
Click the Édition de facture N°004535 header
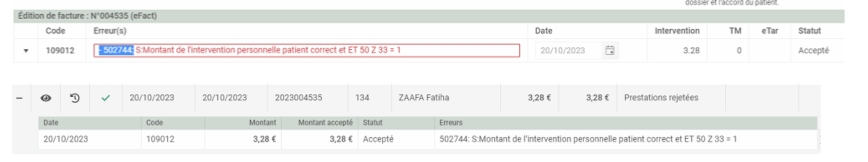point(87,16)
